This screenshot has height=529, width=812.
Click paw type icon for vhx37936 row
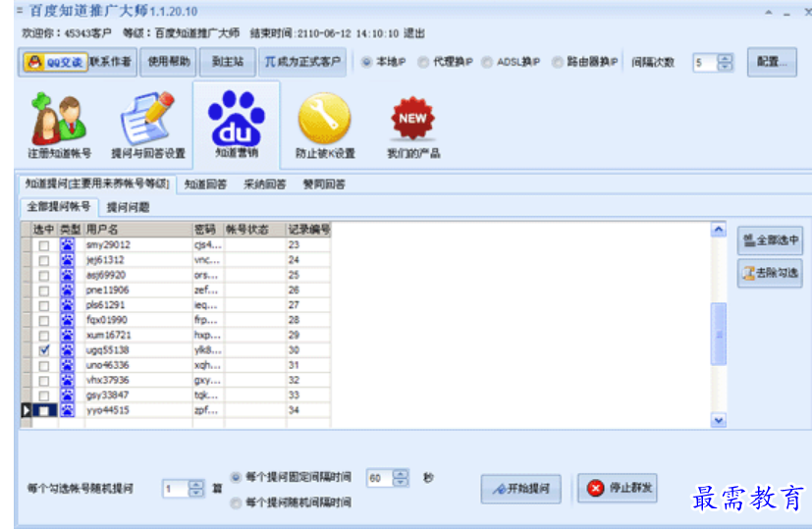(68, 380)
